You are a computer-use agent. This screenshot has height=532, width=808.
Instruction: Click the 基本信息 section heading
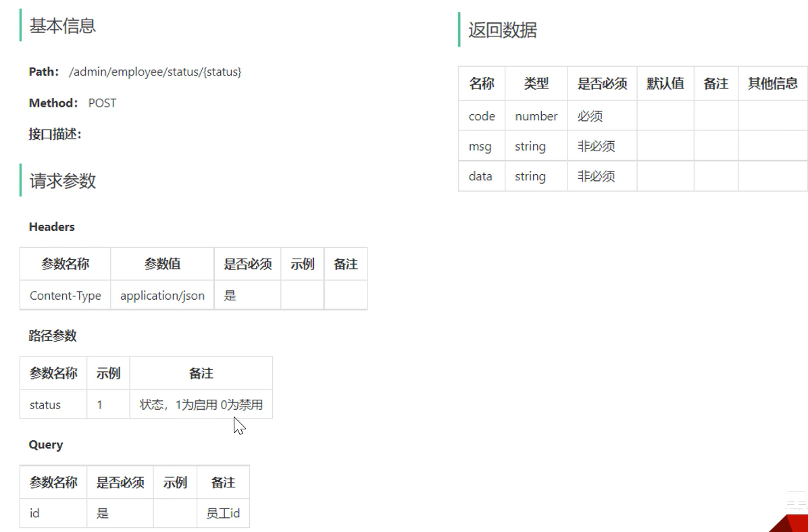(62, 26)
